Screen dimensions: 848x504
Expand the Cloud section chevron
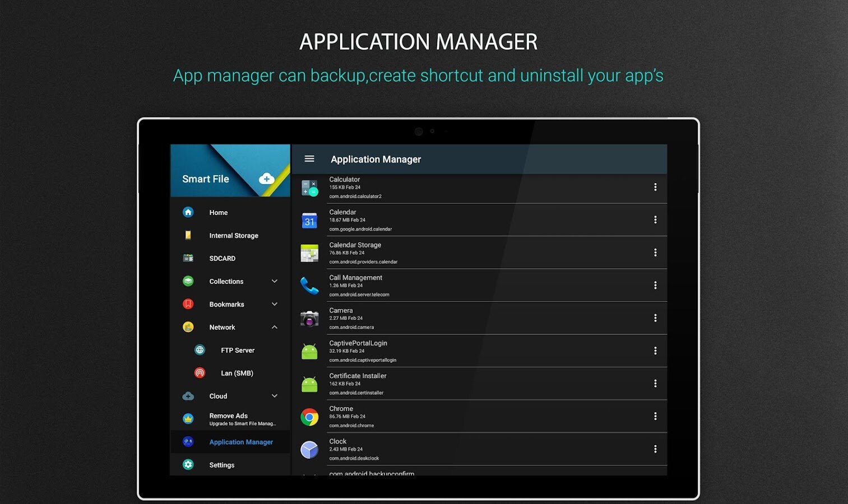(x=275, y=396)
